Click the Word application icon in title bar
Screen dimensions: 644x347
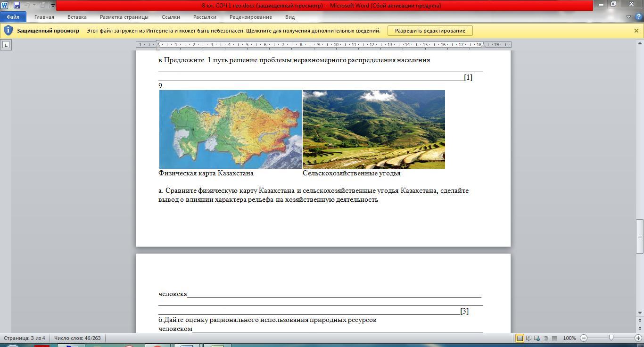click(x=5, y=5)
